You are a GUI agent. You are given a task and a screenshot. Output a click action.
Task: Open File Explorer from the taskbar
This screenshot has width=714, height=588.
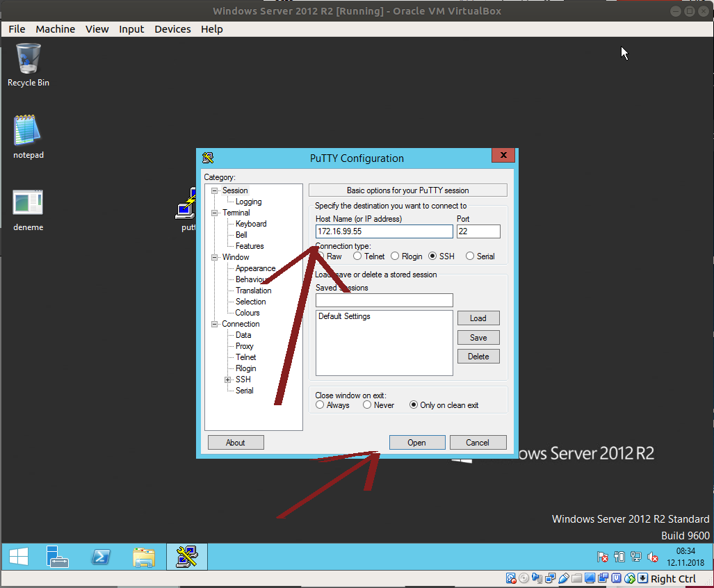144,557
